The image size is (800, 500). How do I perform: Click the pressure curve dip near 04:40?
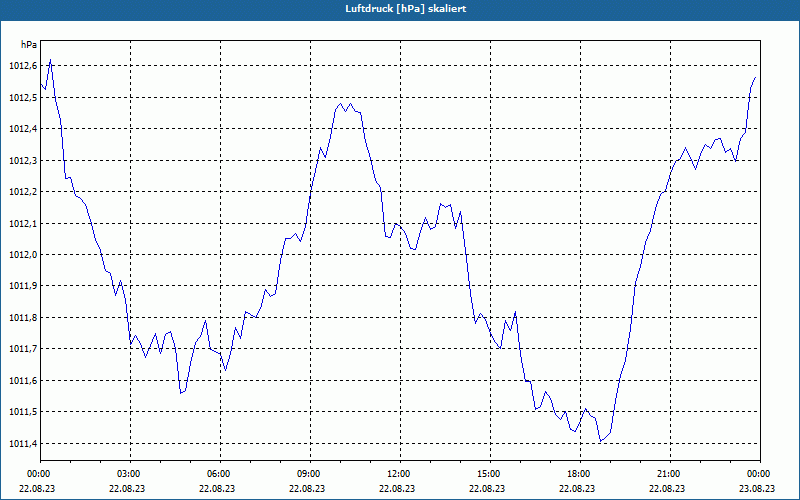(181, 393)
